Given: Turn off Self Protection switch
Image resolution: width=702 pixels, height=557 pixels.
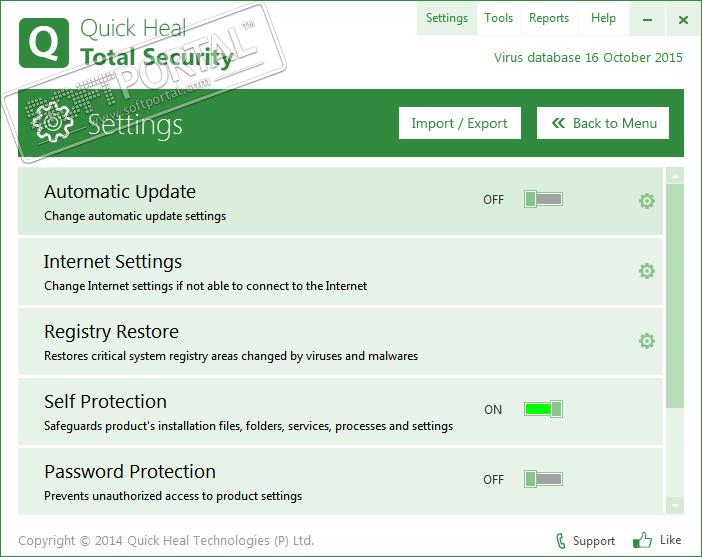Looking at the screenshot, I should click(543, 409).
